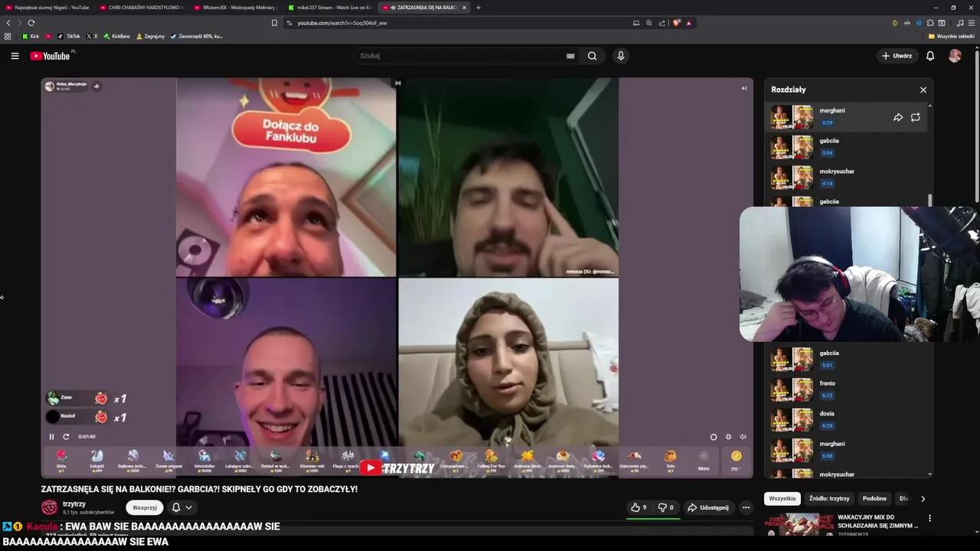Go to YouTube home via the logo
This screenshot has height=551, width=980.
coord(50,56)
